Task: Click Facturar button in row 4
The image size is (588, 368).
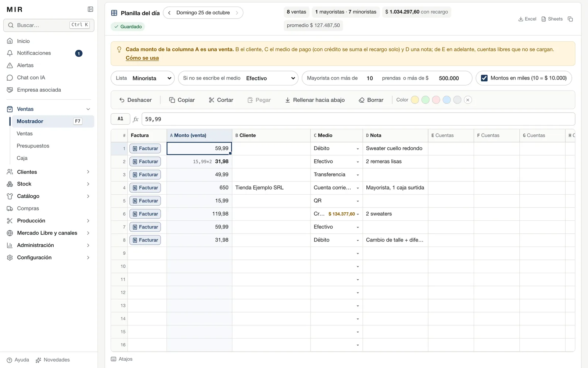Action: (x=145, y=188)
